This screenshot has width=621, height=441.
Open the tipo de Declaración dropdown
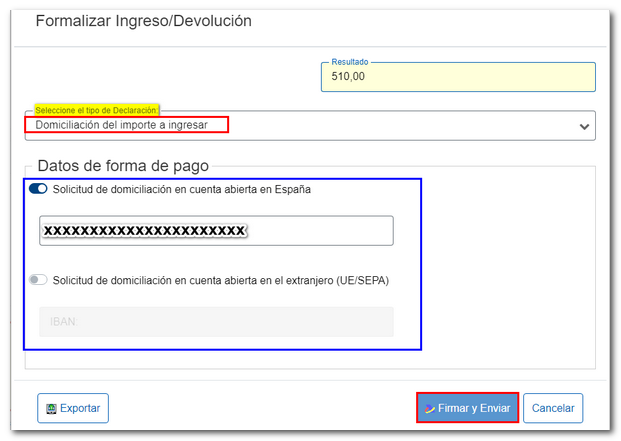(x=310, y=125)
